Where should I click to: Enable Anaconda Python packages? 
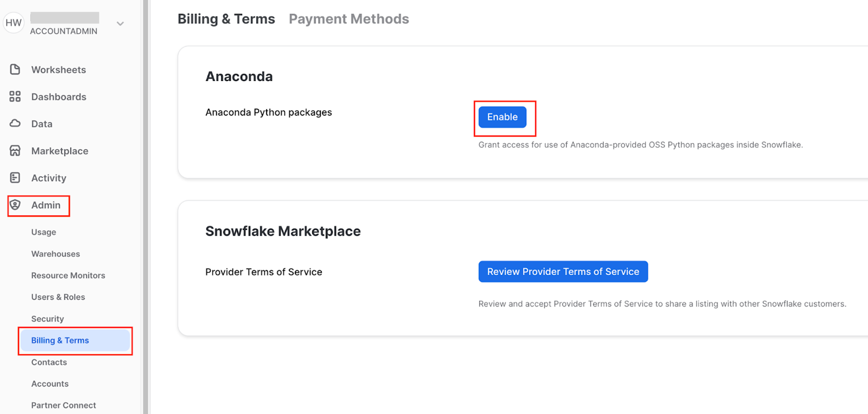[502, 117]
